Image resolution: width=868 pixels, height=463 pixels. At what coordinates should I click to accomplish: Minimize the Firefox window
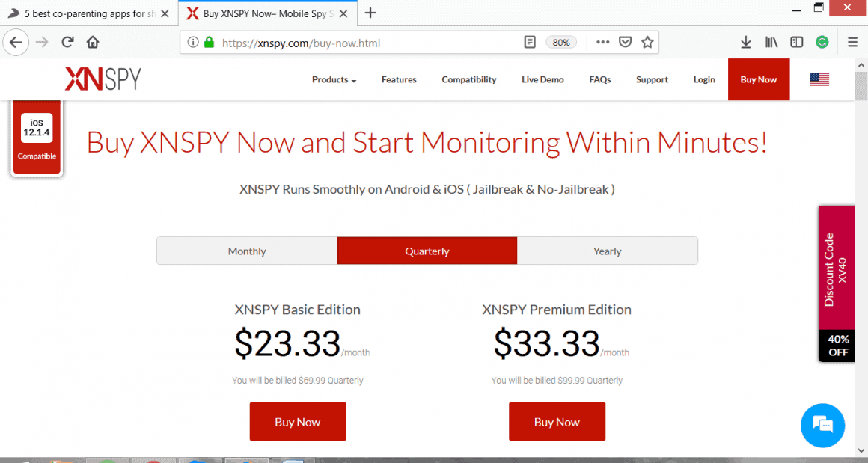797,10
